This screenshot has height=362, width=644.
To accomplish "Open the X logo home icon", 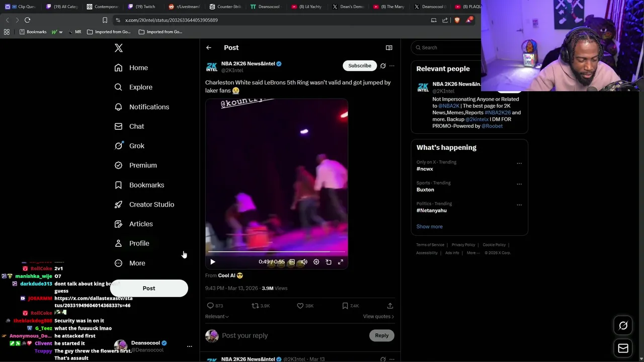I will (119, 48).
